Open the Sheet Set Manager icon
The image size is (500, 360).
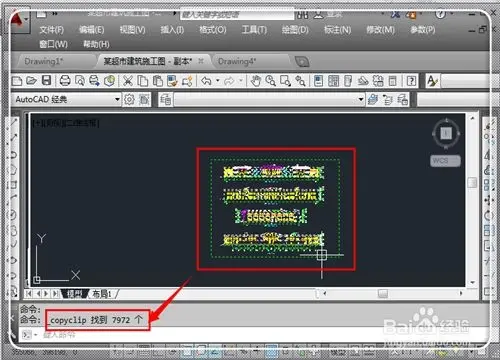pyautogui.click(x=363, y=81)
